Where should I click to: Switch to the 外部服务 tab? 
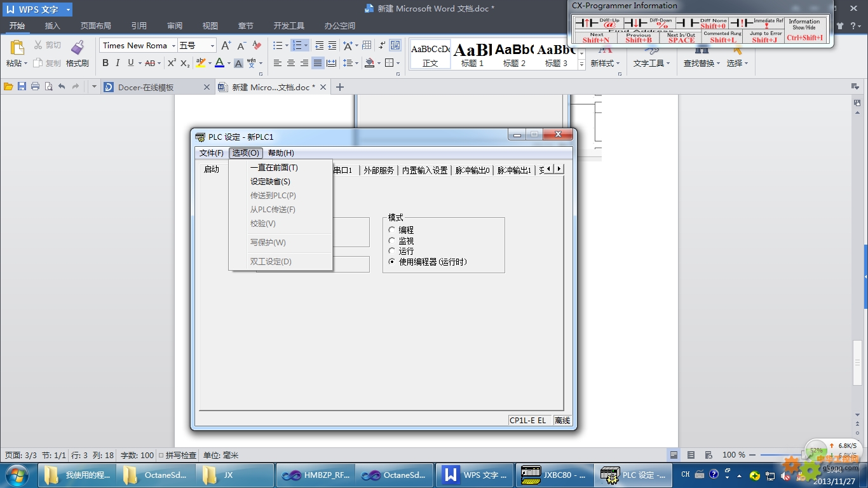click(x=379, y=170)
